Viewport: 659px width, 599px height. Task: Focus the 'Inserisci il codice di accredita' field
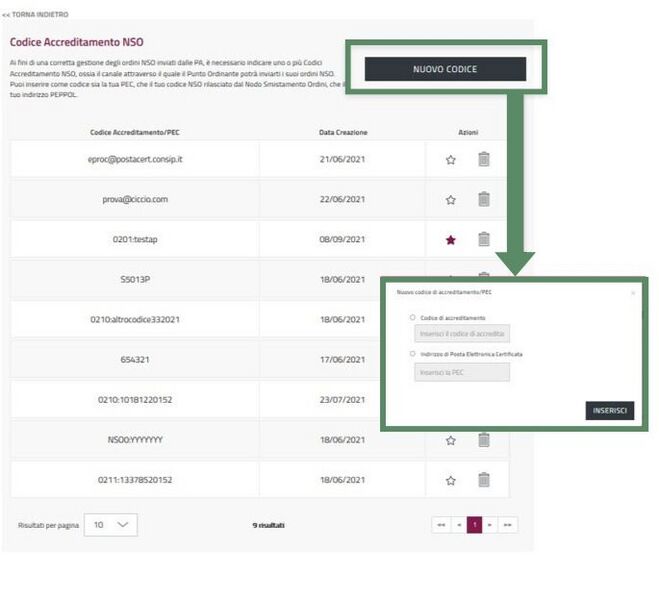[461, 334]
